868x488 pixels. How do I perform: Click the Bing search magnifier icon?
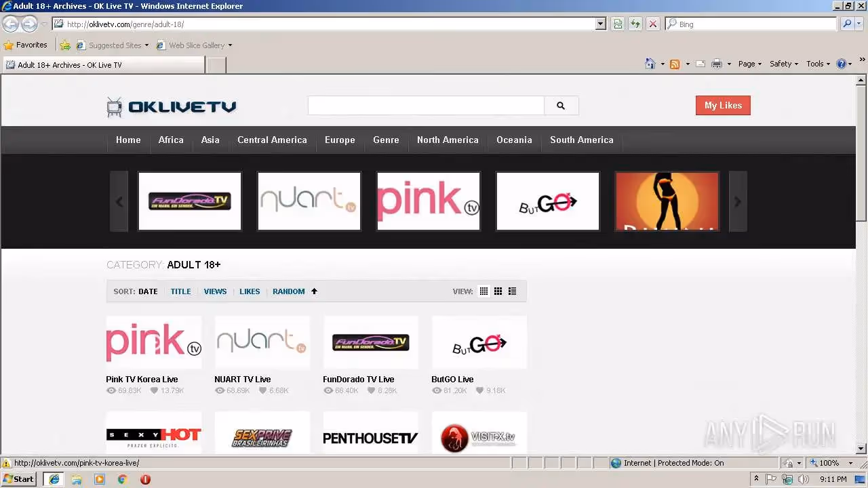847,24
